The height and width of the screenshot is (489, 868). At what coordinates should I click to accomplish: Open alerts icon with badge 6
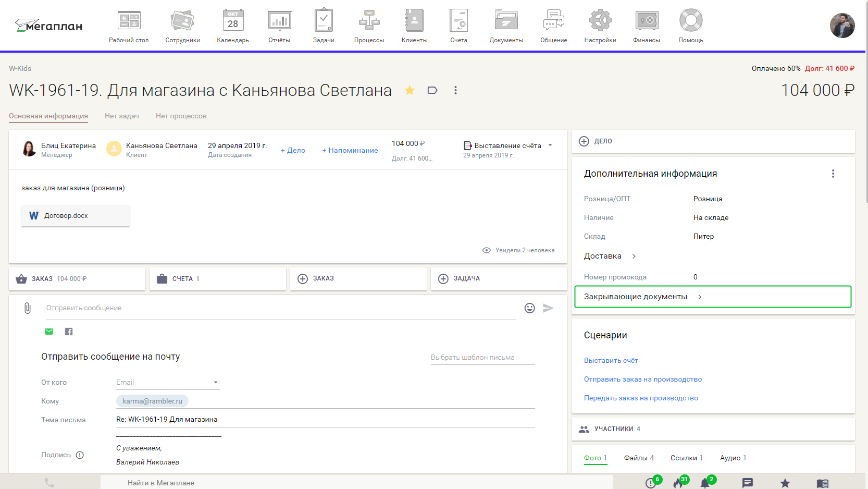pos(652,482)
